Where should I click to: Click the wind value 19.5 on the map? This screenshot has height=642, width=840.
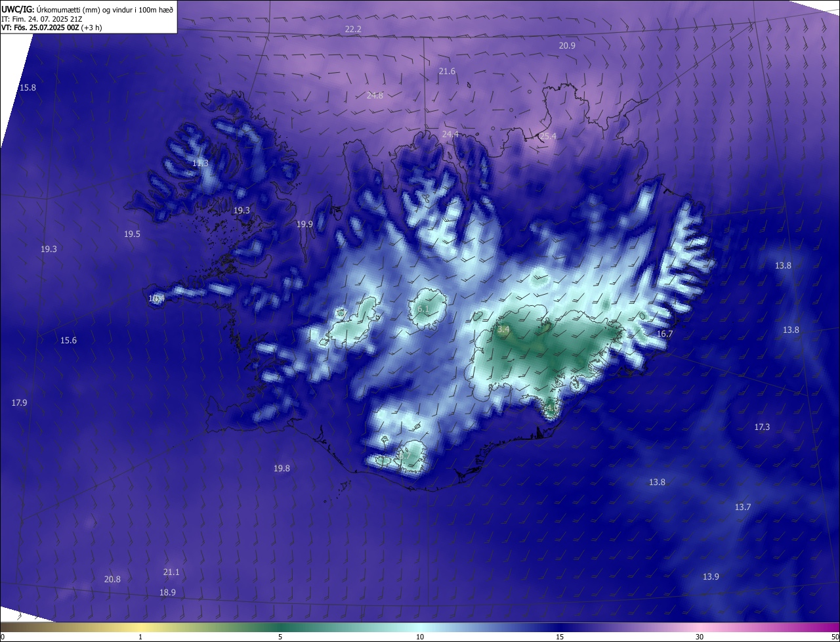(132, 234)
